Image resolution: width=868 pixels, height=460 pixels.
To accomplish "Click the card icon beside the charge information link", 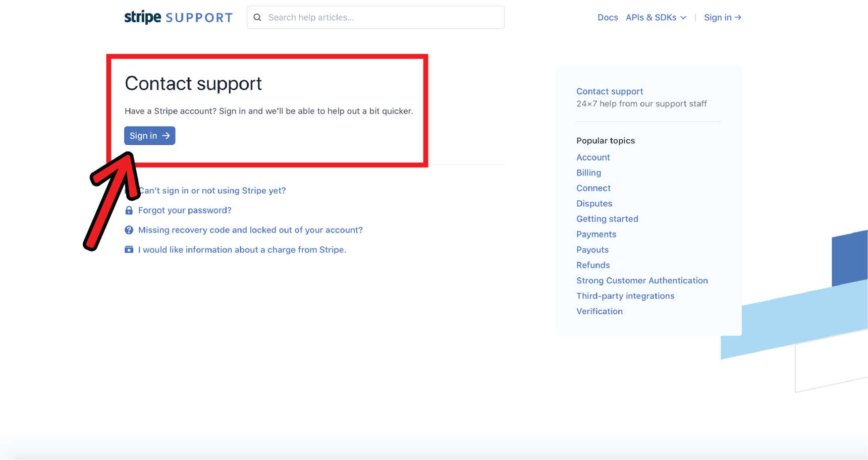I will (129, 249).
